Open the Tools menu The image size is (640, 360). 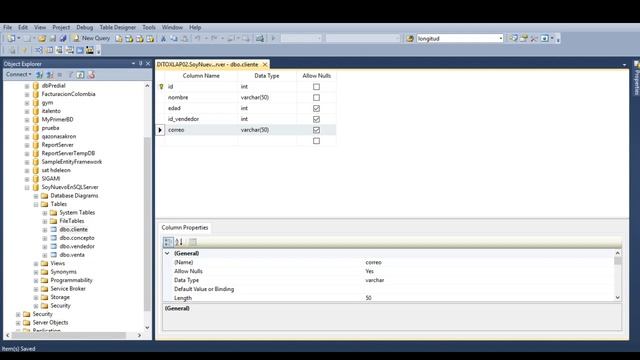(149, 27)
